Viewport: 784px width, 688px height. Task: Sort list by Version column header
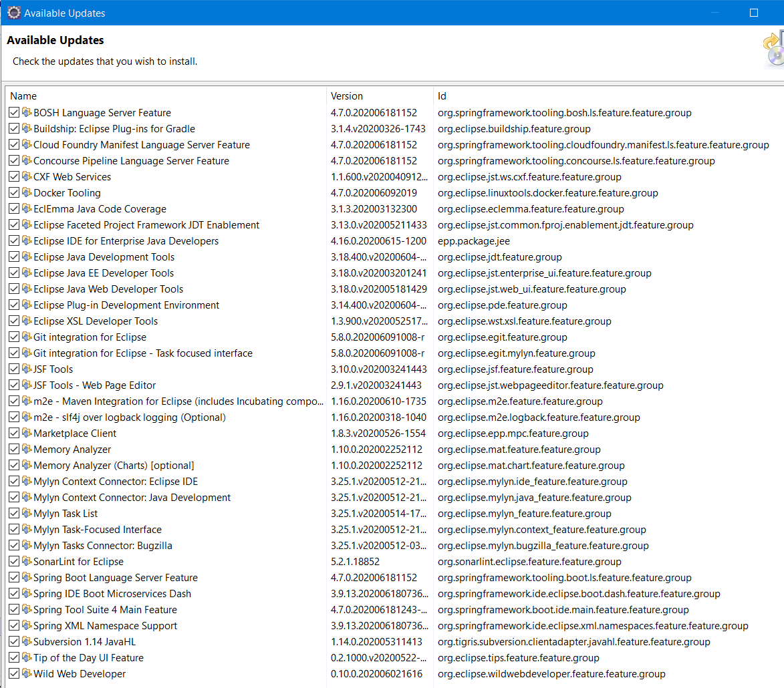380,96
